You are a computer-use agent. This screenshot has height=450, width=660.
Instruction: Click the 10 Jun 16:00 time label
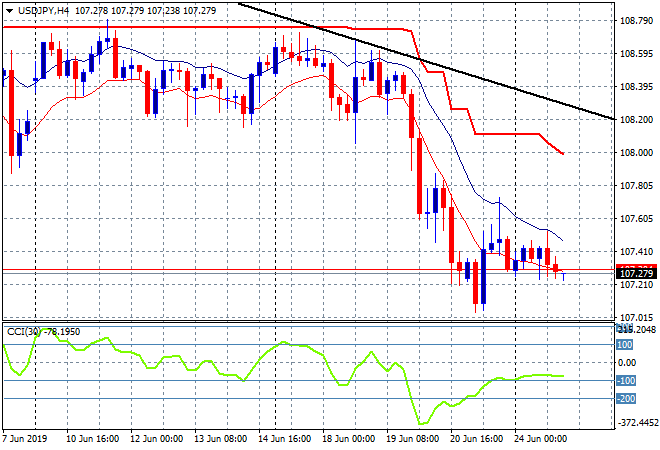tap(92, 439)
